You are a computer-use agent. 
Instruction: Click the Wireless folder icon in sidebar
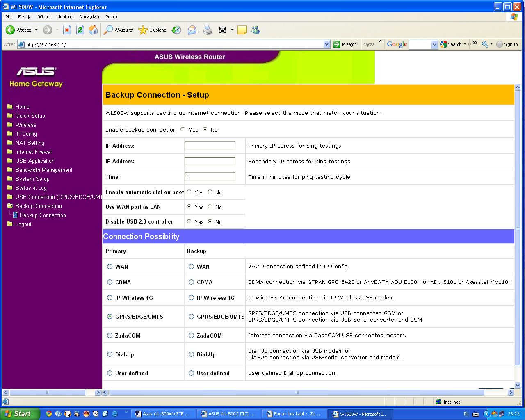(x=9, y=125)
